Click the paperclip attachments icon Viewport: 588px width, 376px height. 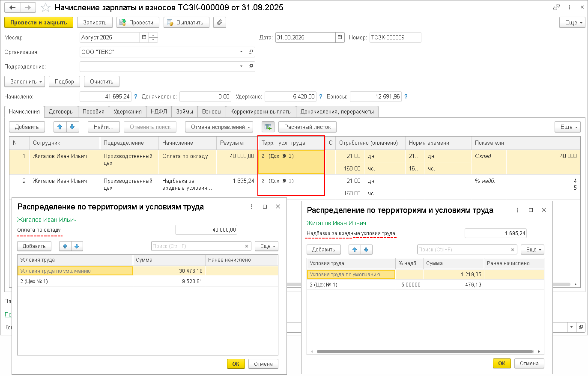219,22
